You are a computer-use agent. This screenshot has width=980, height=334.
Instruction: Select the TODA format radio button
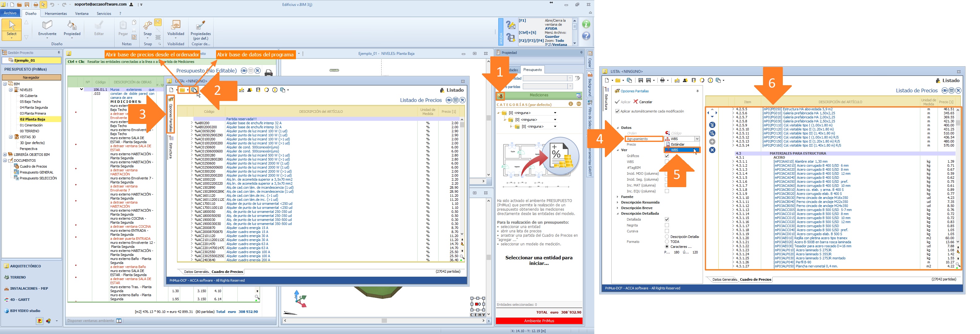point(666,241)
